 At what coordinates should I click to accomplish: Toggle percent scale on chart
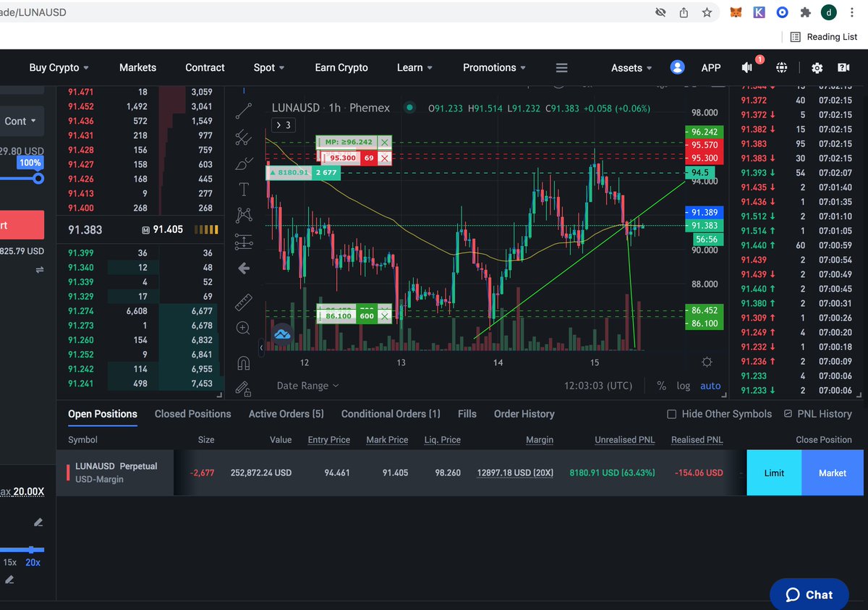point(661,386)
